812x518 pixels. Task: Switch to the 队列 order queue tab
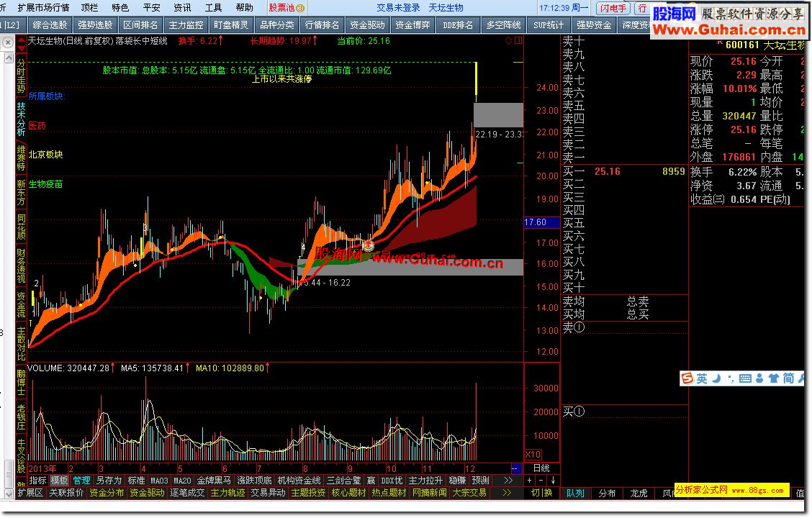click(576, 493)
